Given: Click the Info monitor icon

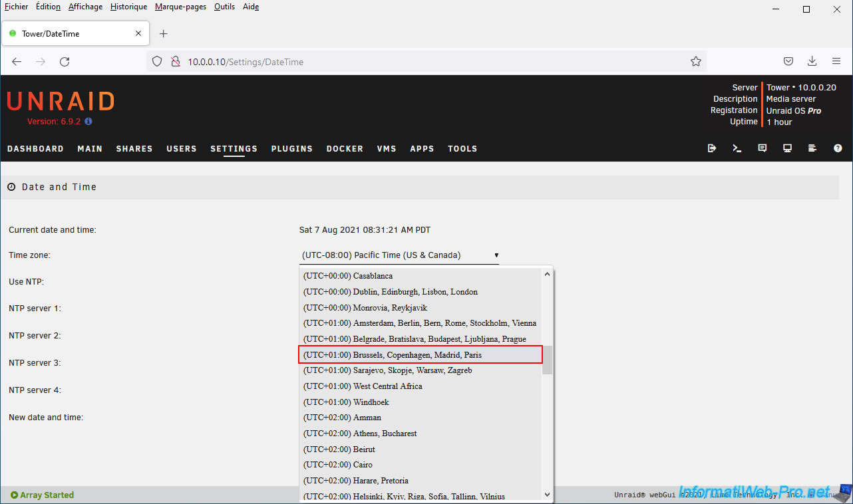Looking at the screenshot, I should pos(787,148).
